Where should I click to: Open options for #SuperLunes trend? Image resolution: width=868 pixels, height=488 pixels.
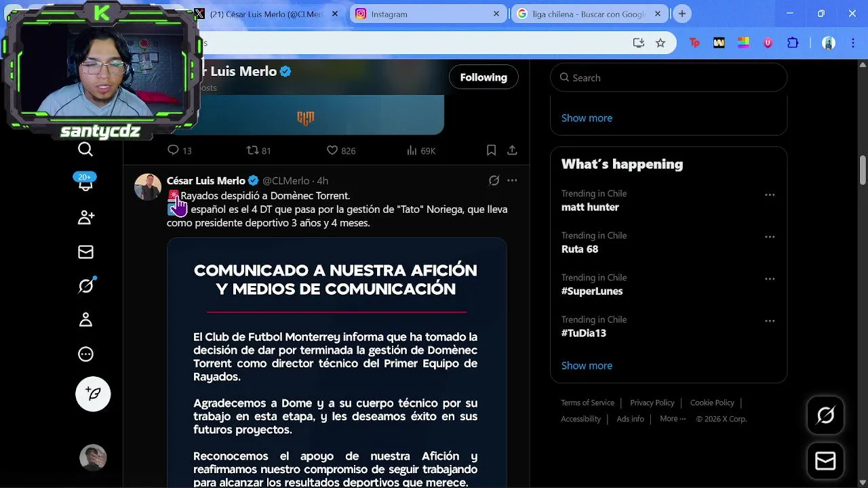coord(770,279)
